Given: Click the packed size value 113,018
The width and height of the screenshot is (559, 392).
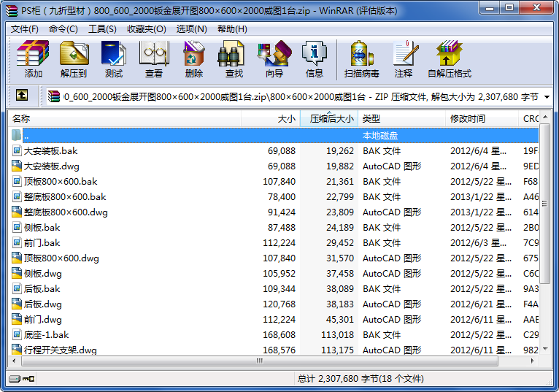Looking at the screenshot, I should [x=338, y=335].
